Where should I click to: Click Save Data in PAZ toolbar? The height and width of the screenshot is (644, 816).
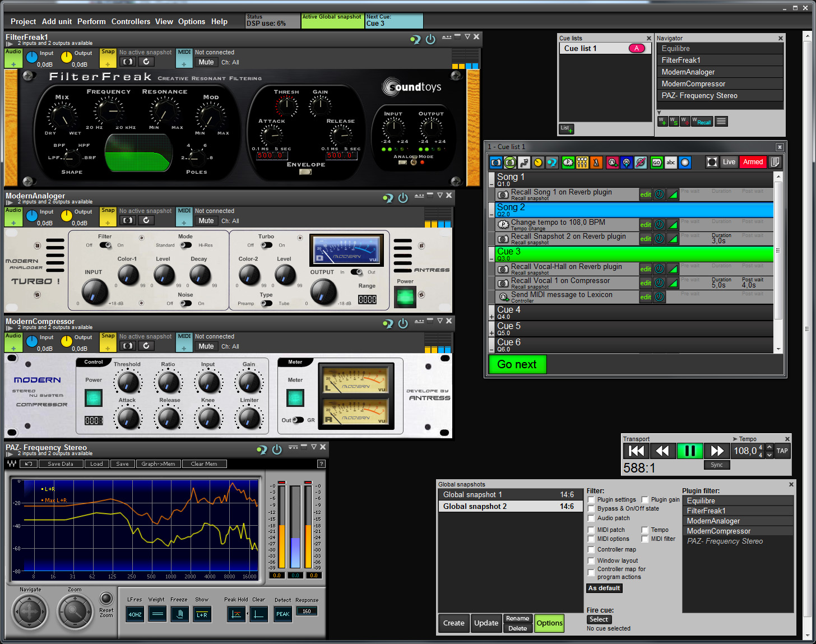point(61,464)
